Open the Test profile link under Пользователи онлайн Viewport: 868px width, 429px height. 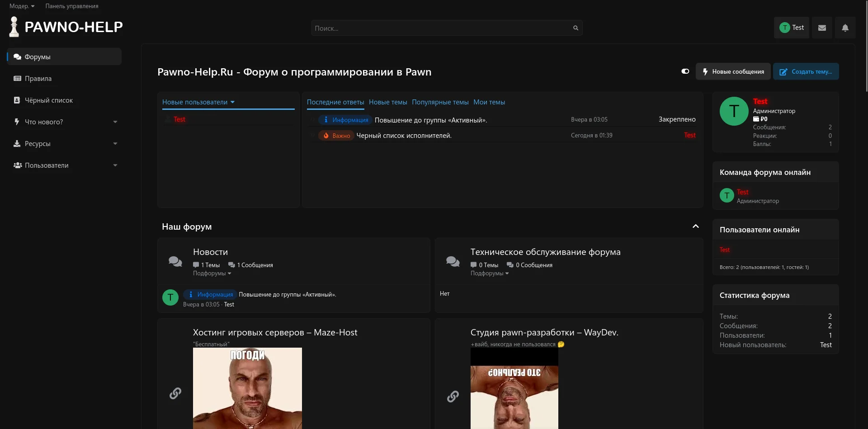725,250
